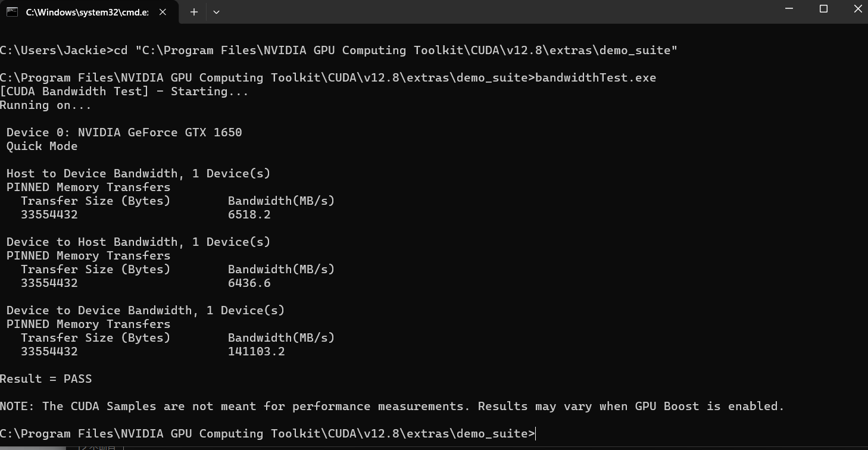This screenshot has height=450, width=868.
Task: Open a new terminal tab
Action: pyautogui.click(x=194, y=12)
